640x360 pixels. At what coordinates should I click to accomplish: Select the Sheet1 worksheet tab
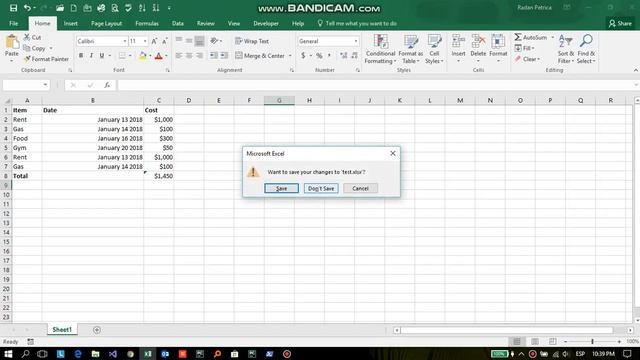pyautogui.click(x=62, y=329)
